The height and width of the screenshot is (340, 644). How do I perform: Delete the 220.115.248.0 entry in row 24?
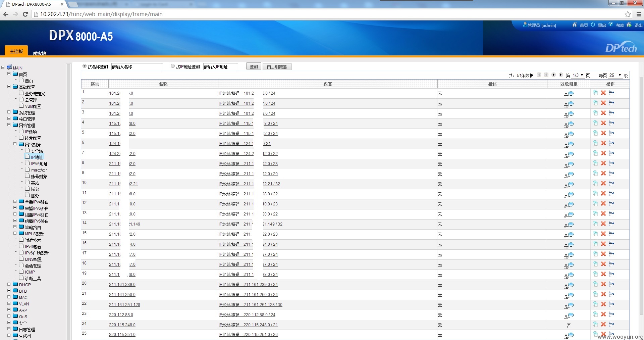coord(603,325)
